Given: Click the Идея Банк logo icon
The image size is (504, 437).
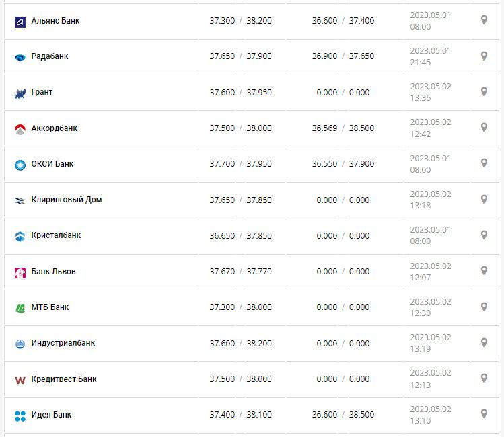Looking at the screenshot, I should [20, 415].
